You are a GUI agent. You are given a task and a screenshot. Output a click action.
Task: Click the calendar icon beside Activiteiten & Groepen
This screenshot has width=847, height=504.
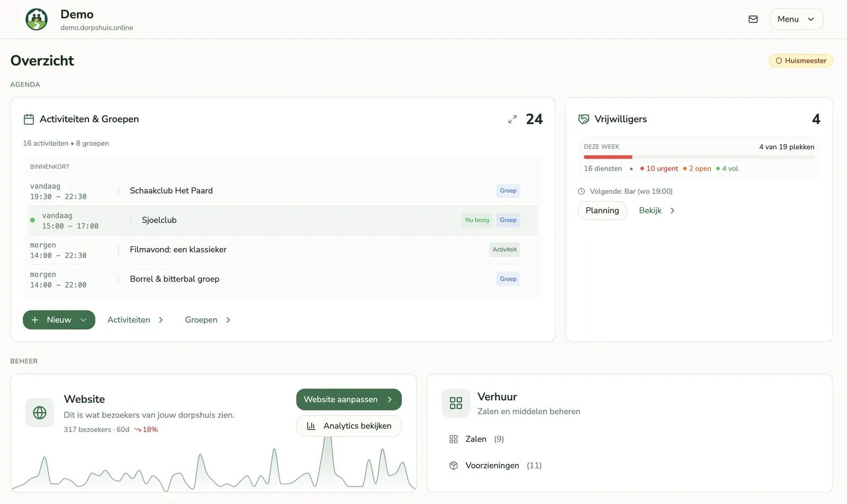tap(29, 120)
